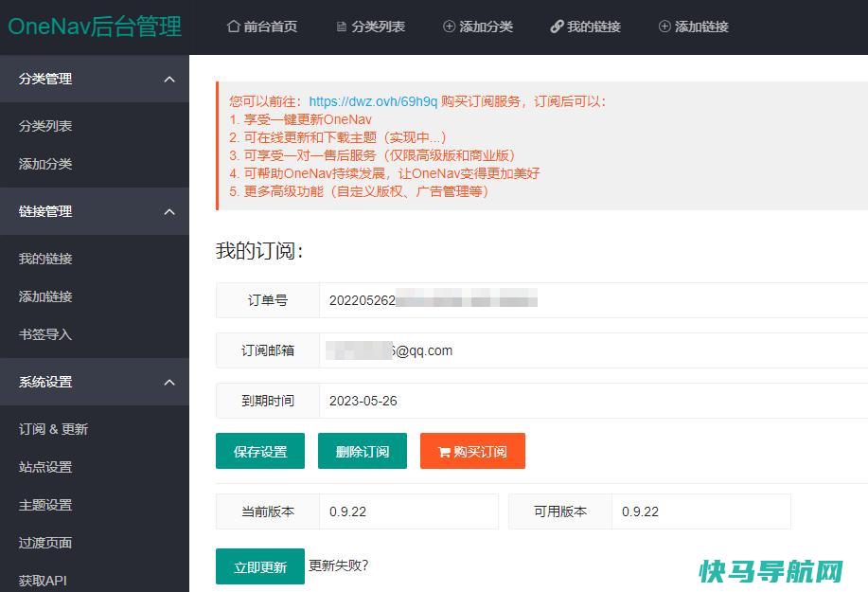Select 分类列表 in the sidebar
868x592 pixels.
pos(45,126)
